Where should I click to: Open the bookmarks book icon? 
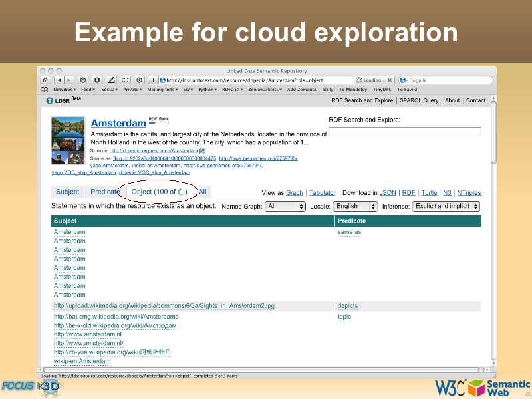45,89
